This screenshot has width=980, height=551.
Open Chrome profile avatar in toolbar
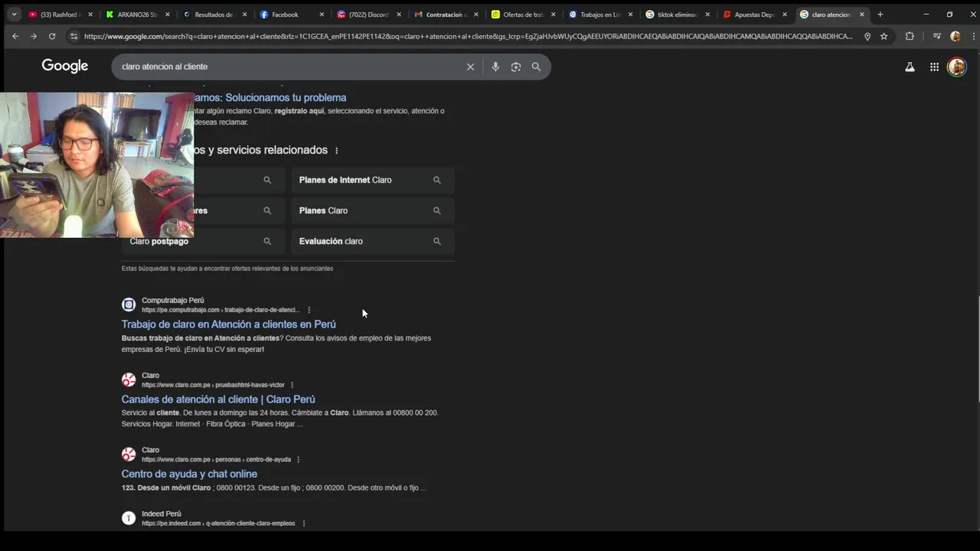[x=955, y=36]
